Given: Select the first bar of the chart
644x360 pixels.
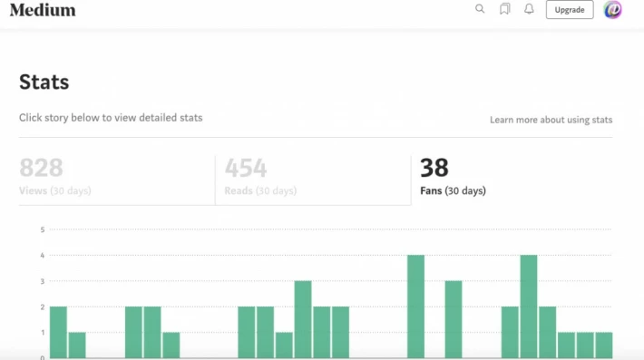Looking at the screenshot, I should pyautogui.click(x=58, y=333).
